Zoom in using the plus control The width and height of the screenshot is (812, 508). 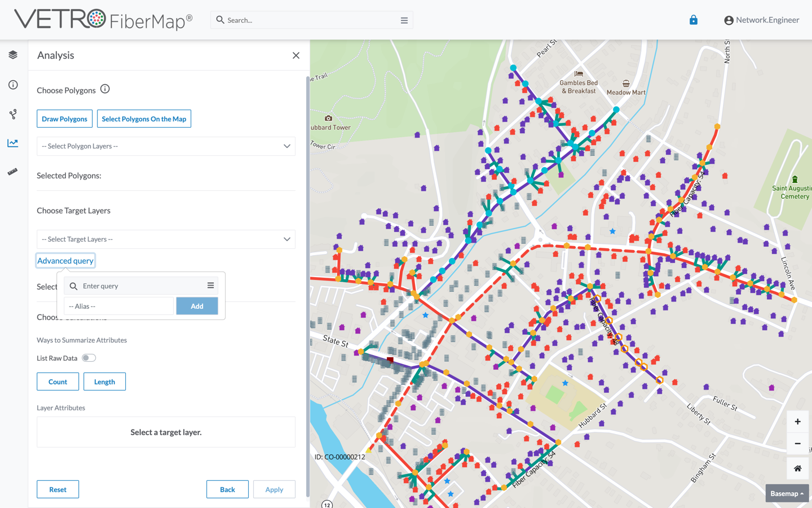(797, 421)
